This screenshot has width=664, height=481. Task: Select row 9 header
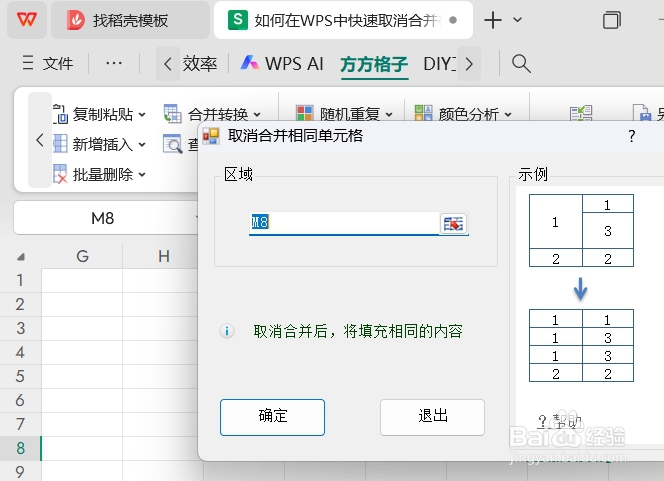20,471
